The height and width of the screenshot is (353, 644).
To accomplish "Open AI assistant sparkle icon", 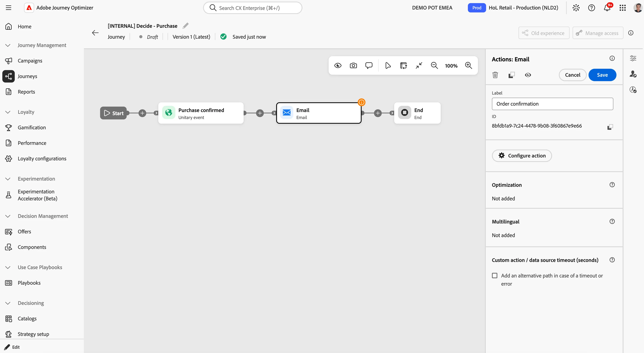I will pos(576,8).
